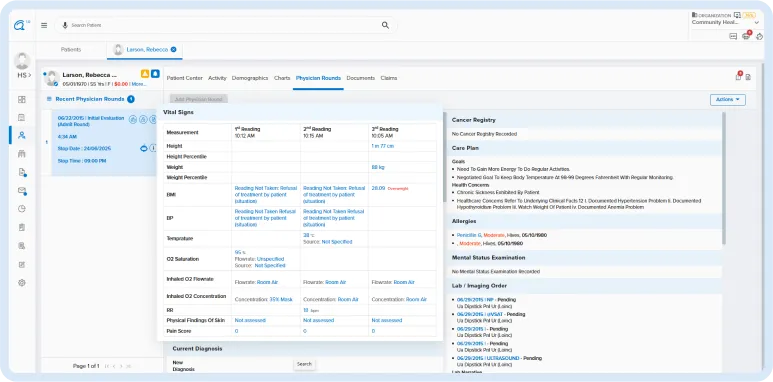Open the 06/22/2015 Initial Evaluation round
This screenshot has height=382, width=773.
(91, 121)
